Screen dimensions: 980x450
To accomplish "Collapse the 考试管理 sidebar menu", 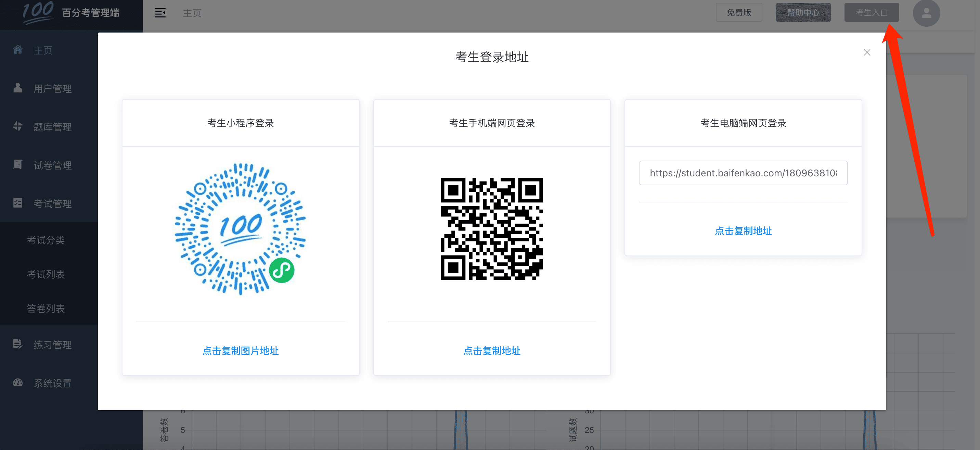I will 52,204.
